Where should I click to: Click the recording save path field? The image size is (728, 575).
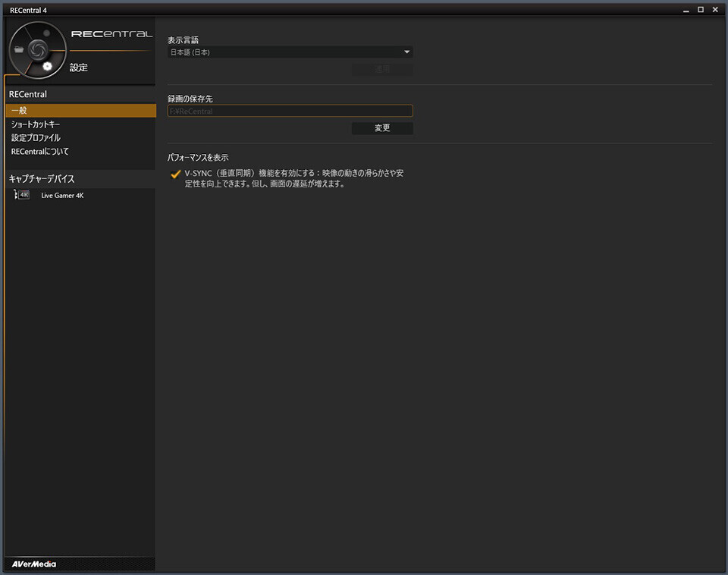point(290,111)
